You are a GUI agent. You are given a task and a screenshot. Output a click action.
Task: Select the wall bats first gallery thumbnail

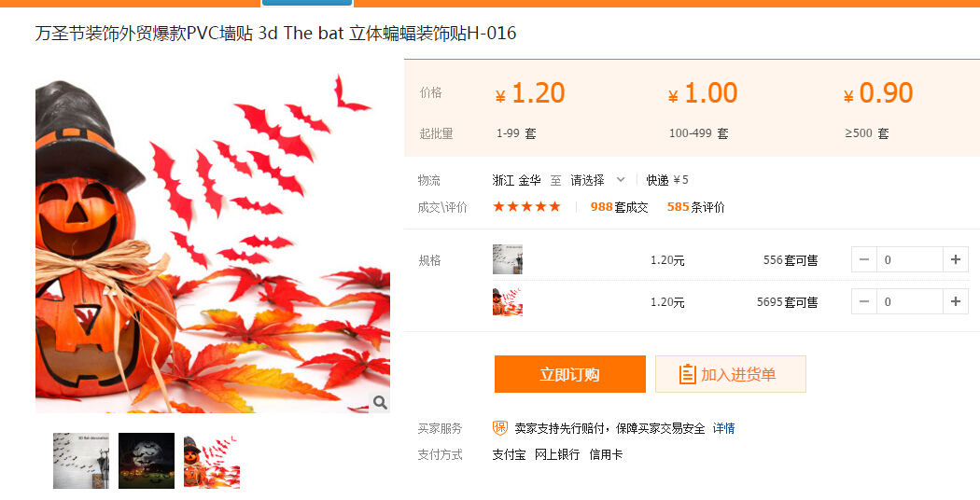pyautogui.click(x=81, y=461)
